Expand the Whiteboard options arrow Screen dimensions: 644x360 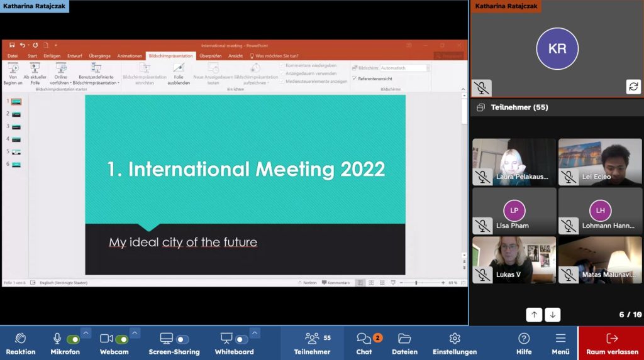pos(255,332)
